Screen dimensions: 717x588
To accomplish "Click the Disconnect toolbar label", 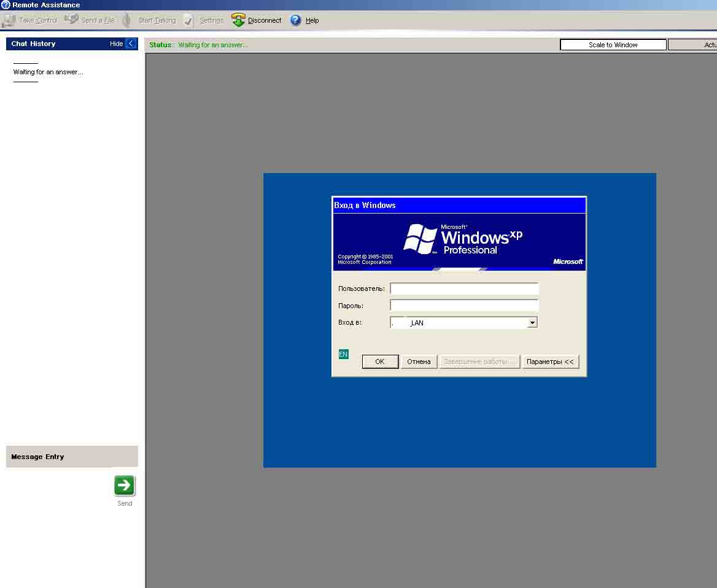I will [x=265, y=20].
